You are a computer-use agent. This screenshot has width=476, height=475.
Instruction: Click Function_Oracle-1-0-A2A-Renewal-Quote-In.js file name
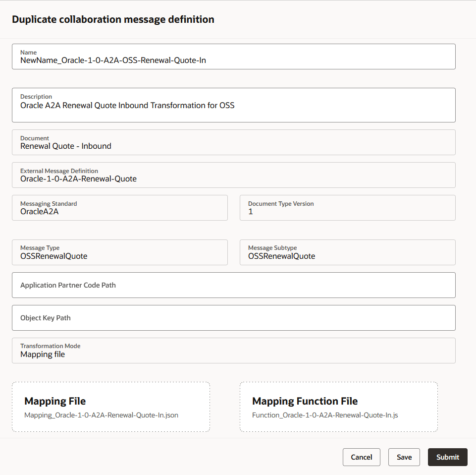(325, 415)
